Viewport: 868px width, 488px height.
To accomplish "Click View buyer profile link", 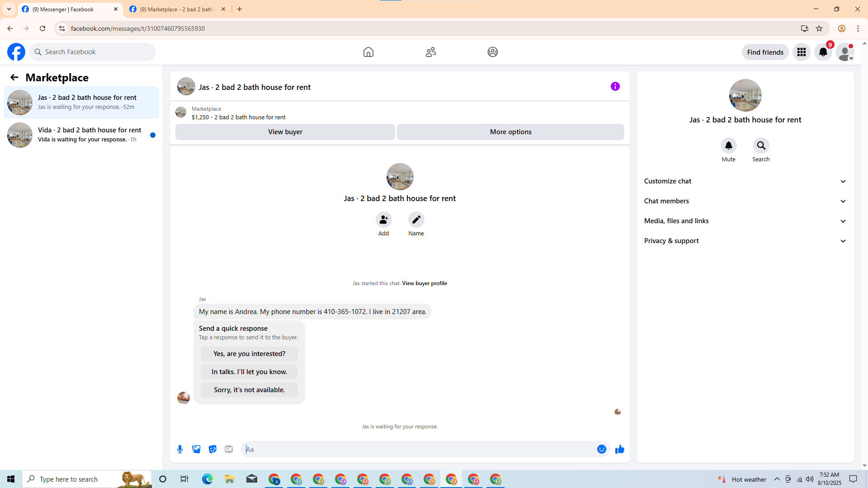I will [424, 283].
